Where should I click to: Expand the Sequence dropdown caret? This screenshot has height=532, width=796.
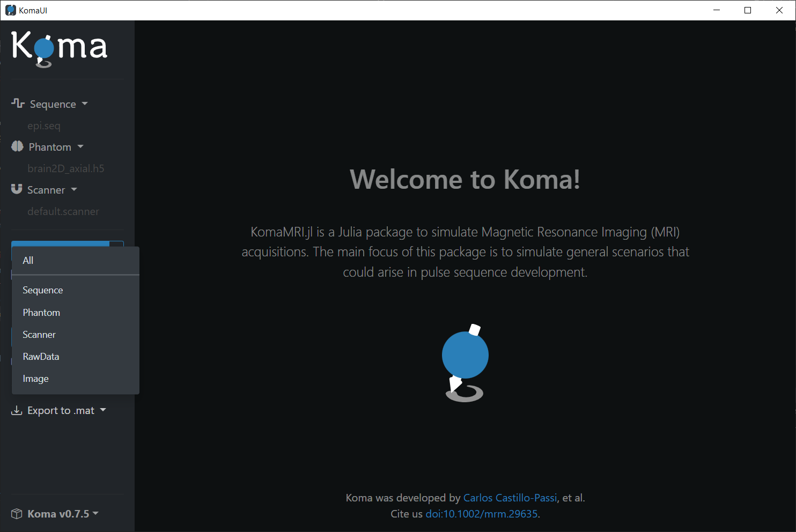pyautogui.click(x=85, y=104)
